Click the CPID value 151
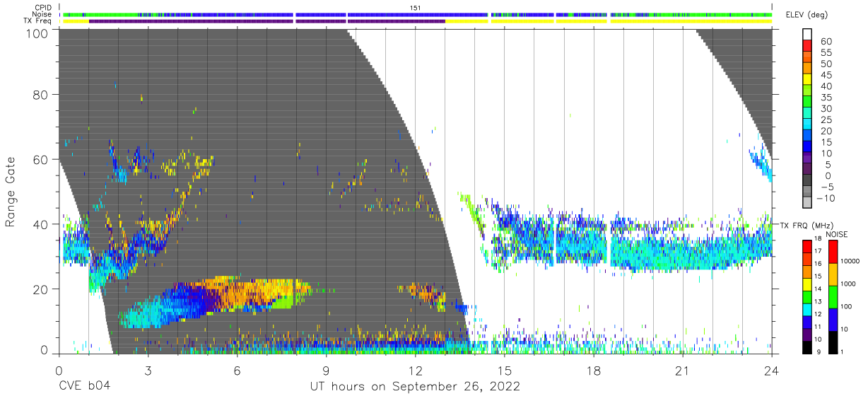The image size is (868, 401). coord(416,8)
